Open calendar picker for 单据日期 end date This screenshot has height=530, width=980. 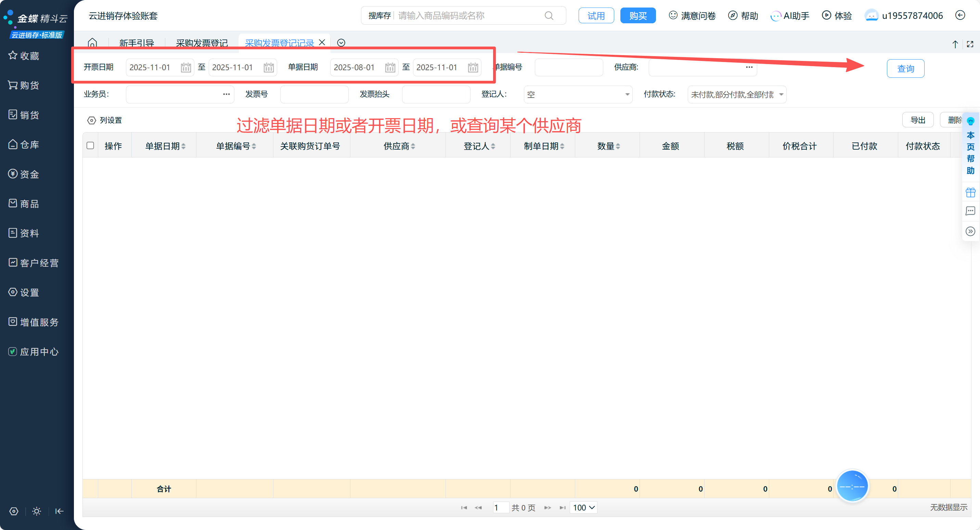coord(473,67)
